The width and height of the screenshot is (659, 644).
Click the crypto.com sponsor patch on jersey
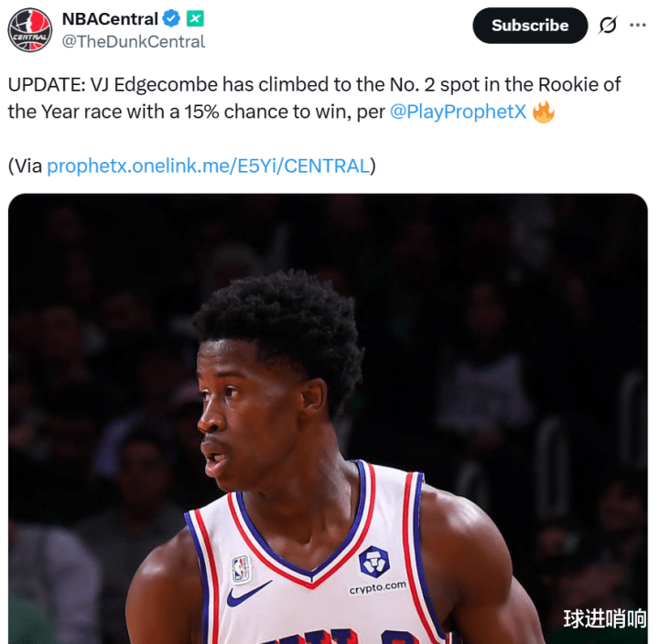pyautogui.click(x=375, y=570)
